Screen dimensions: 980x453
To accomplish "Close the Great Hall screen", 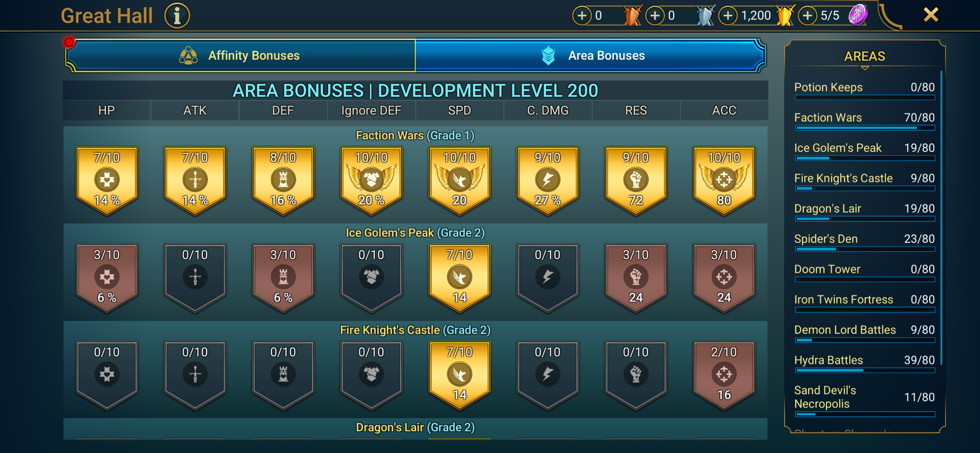I will coord(931,15).
